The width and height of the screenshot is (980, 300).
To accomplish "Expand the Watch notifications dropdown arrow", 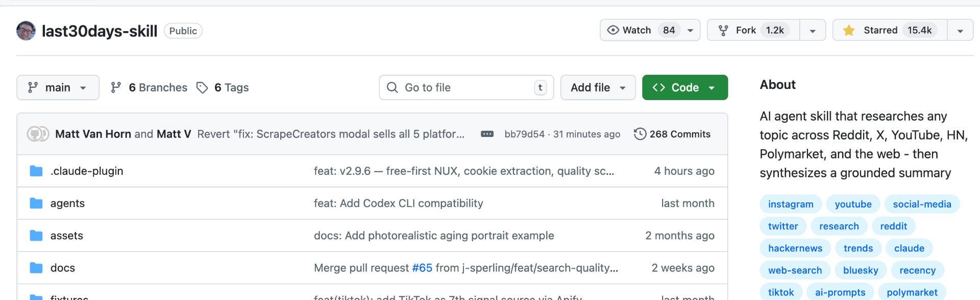I will coord(691,30).
